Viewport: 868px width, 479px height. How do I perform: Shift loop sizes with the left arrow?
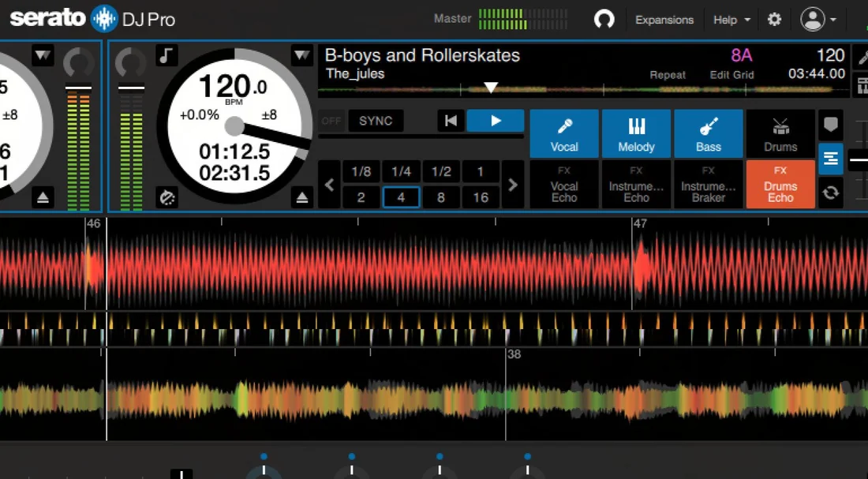[x=329, y=185]
